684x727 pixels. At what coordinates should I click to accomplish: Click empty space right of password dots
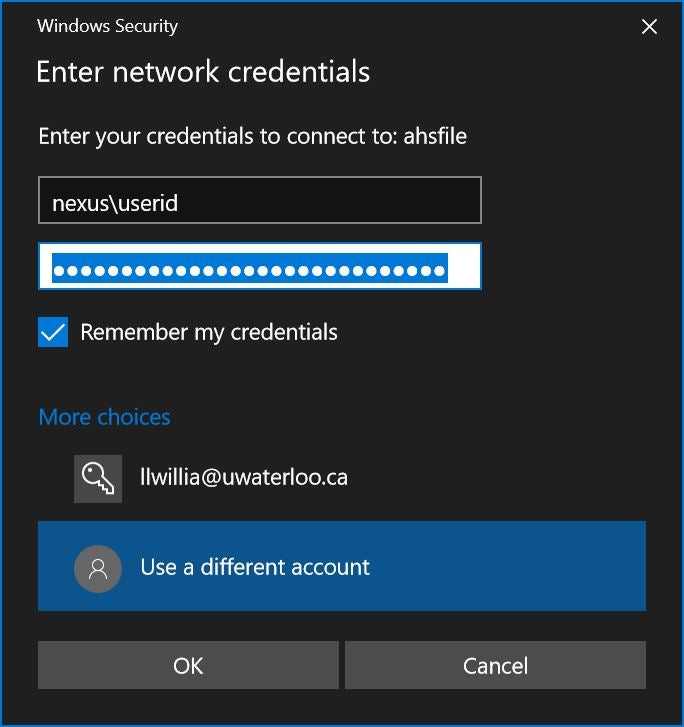(x=464, y=268)
